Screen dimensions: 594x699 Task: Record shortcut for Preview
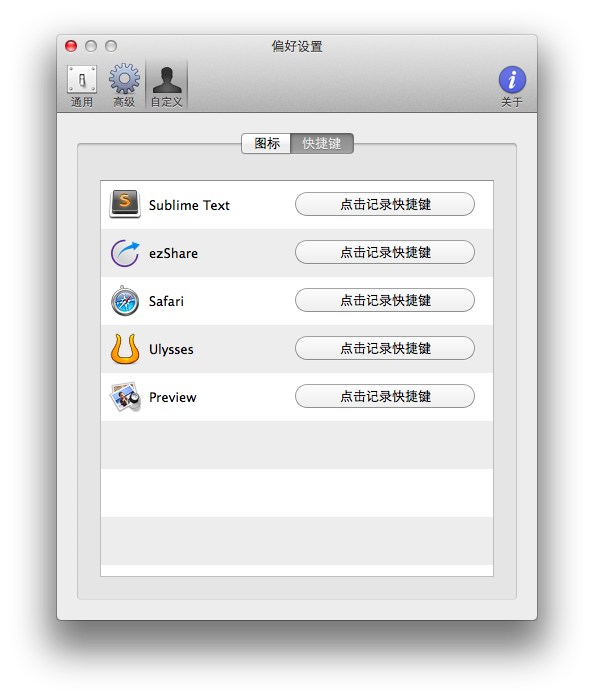click(385, 396)
